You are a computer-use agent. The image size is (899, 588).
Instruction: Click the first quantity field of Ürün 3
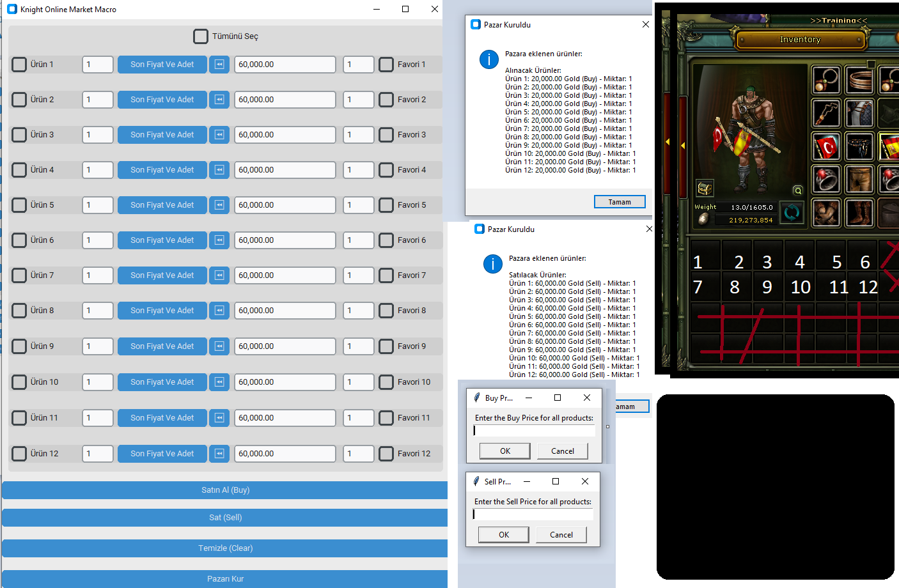(98, 135)
